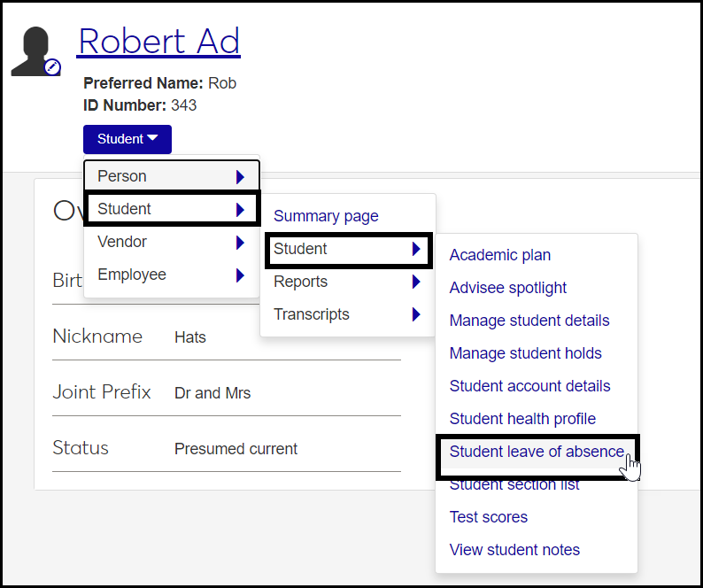The width and height of the screenshot is (703, 588).
Task: Open the blue Student dropdown button
Action: [127, 139]
